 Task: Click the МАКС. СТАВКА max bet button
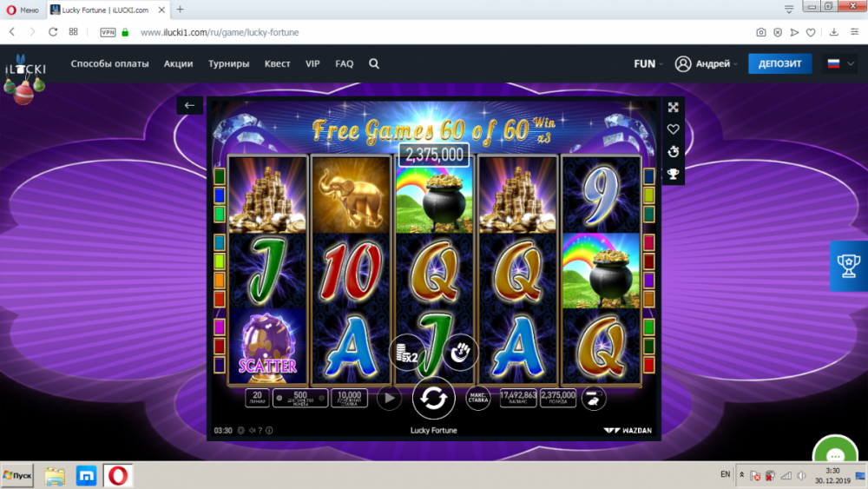point(477,398)
